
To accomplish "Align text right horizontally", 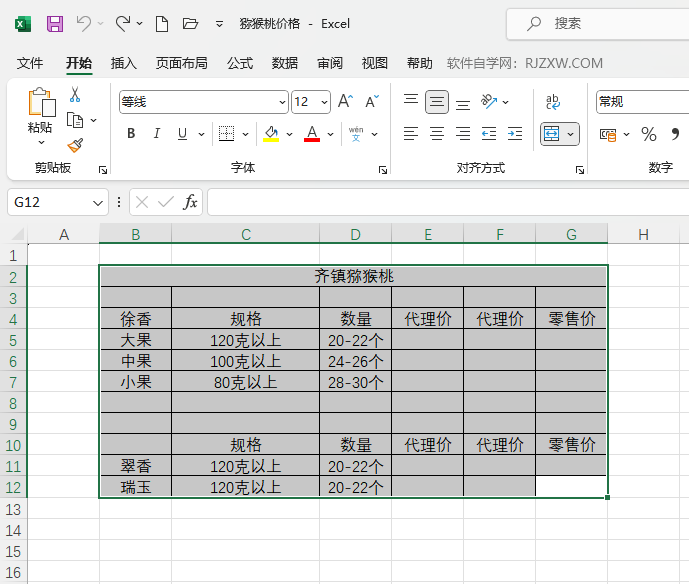I will click(463, 133).
